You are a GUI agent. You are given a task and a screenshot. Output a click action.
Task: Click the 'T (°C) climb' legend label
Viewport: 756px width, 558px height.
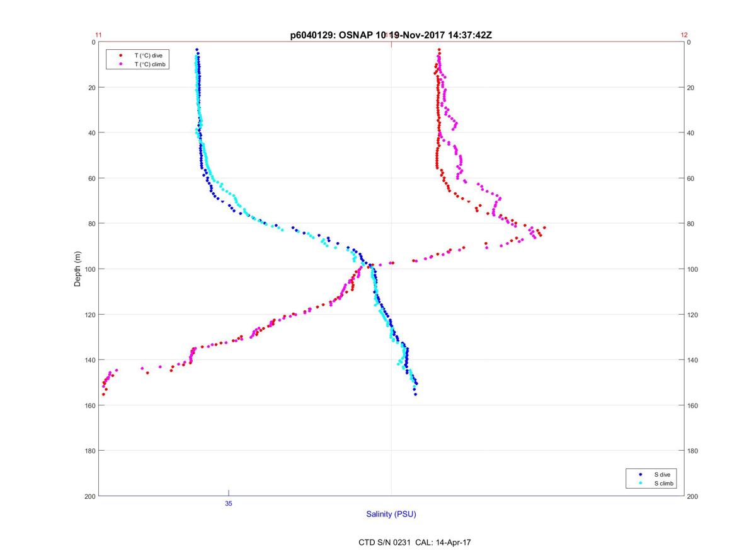(x=149, y=64)
